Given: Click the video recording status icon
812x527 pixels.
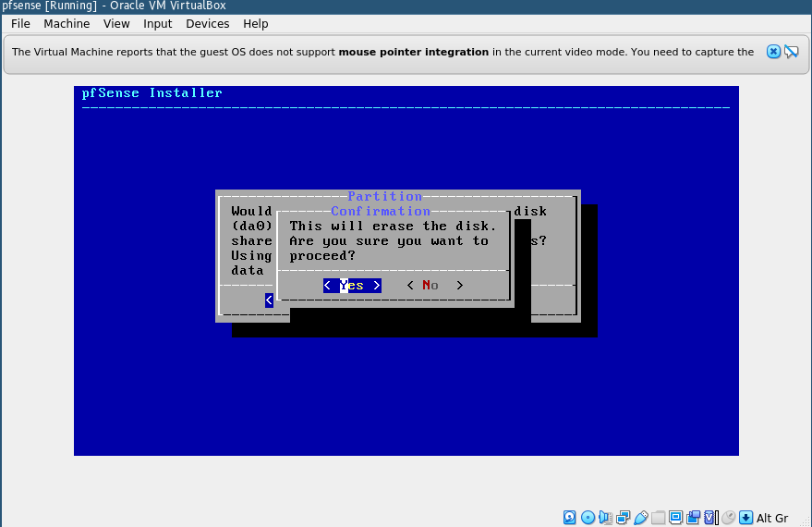Looking at the screenshot, I should (x=694, y=517).
